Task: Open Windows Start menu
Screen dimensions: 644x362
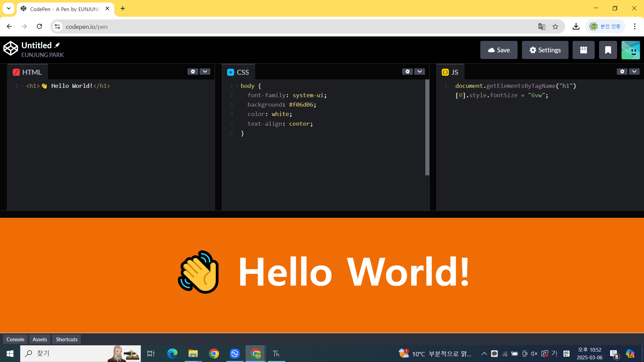Action: click(x=10, y=354)
